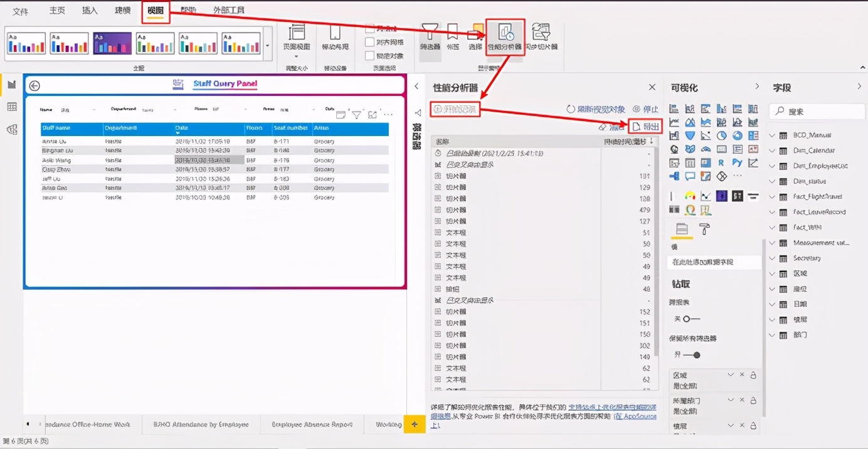Click the back arrow on report canvas
This screenshot has height=449, width=868.
34,86
